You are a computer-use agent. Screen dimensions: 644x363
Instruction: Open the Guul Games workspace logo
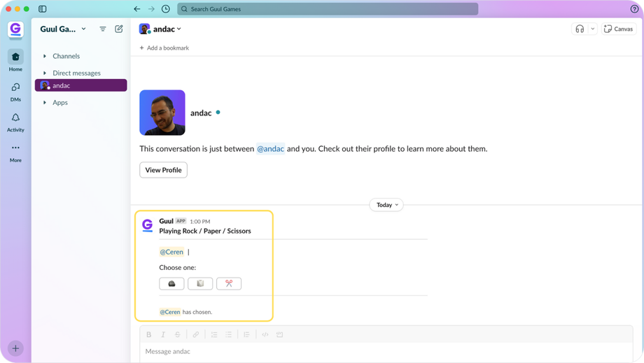[15, 29]
